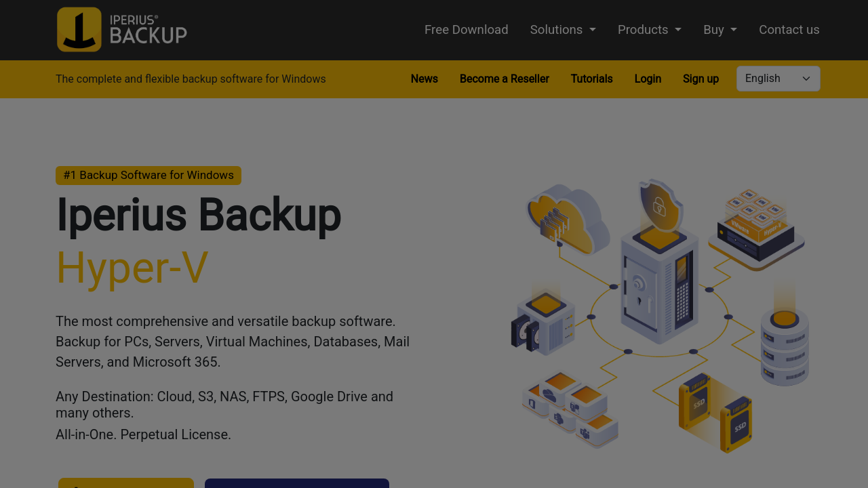Click Become a Reseller link
Image resolution: width=868 pixels, height=488 pixels.
point(504,79)
